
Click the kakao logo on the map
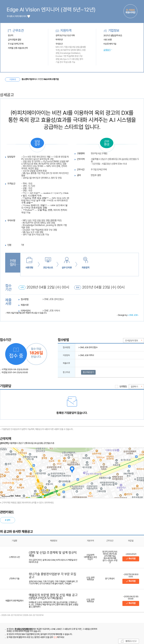(18, 495)
